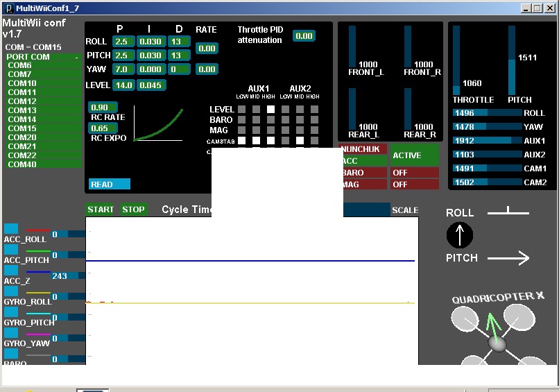Image resolution: width=559 pixels, height=392 pixels.
Task: Click the ROLL I value field 0.030
Action: [151, 42]
